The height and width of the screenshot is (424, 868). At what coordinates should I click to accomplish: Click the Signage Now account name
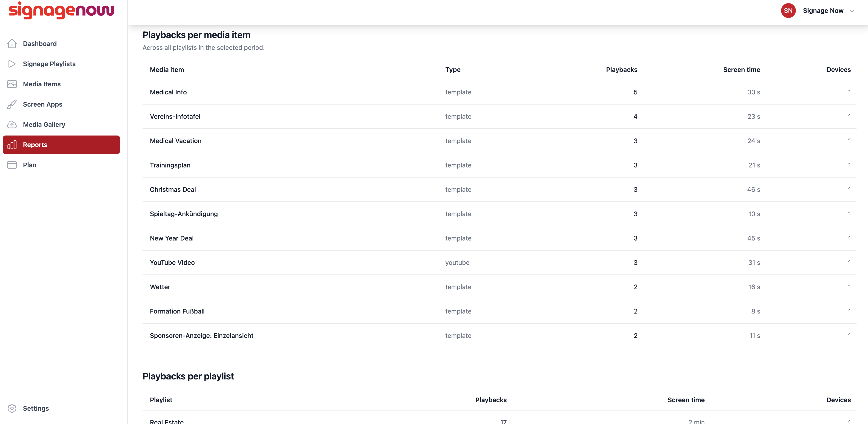[823, 11]
